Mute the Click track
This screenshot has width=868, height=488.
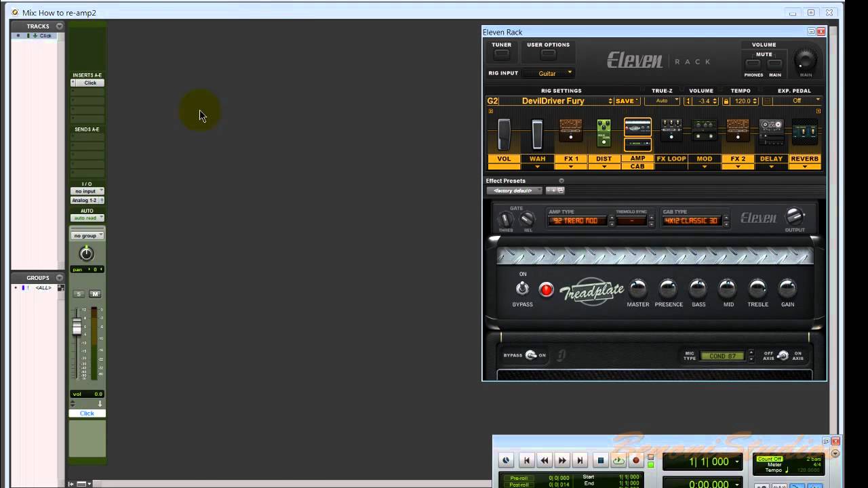click(95, 294)
